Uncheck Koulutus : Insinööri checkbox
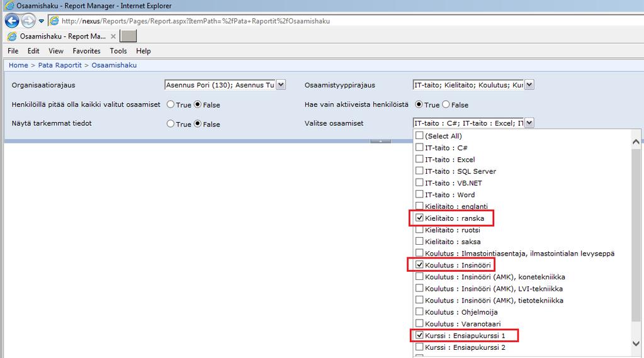 click(419, 264)
